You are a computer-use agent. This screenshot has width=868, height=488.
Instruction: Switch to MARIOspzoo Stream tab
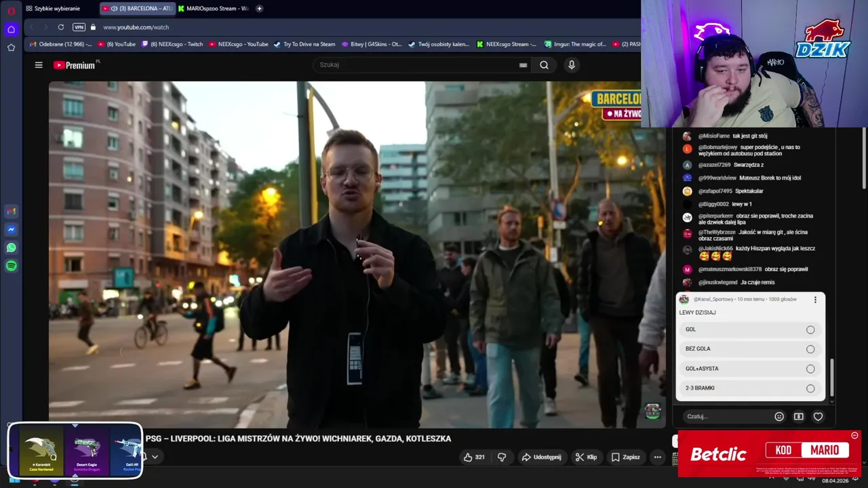coord(214,8)
